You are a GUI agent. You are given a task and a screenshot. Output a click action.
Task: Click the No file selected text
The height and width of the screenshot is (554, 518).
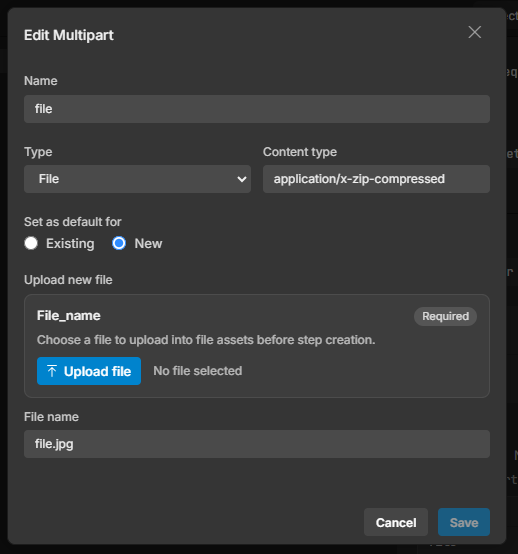pyautogui.click(x=198, y=371)
